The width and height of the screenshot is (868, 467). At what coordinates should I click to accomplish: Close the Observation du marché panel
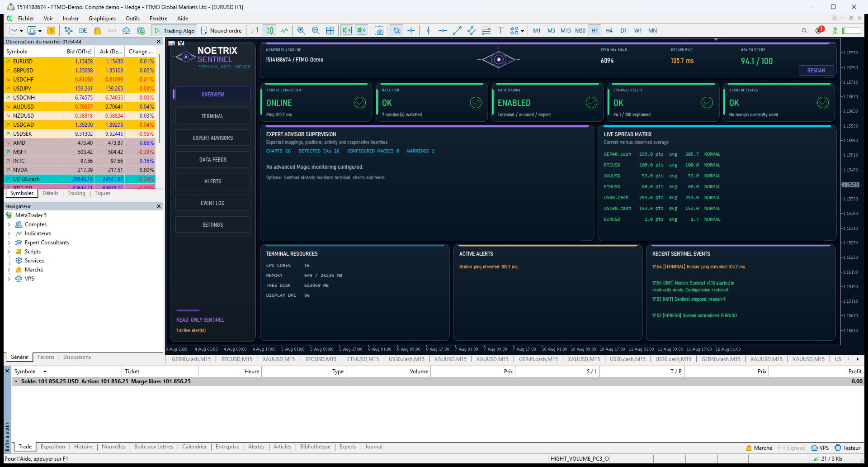[159, 42]
